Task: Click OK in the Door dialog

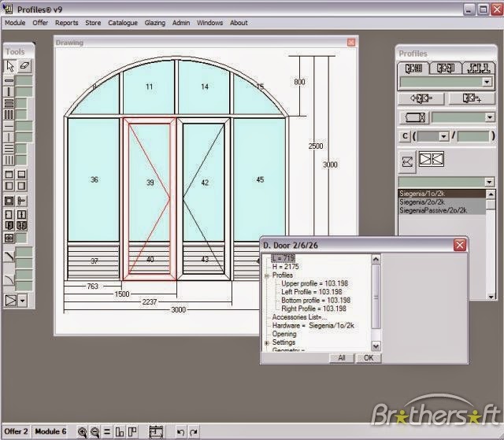Action: coord(369,358)
